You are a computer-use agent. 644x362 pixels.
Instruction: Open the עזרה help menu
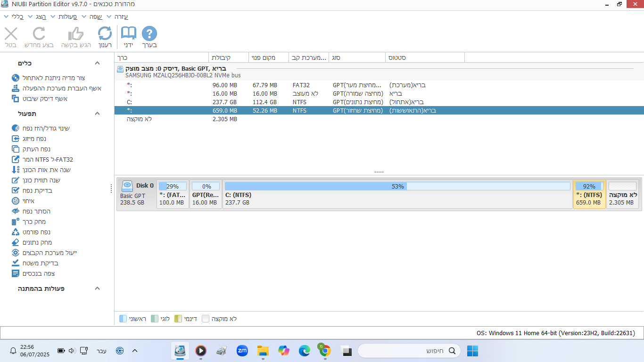pyautogui.click(x=117, y=16)
